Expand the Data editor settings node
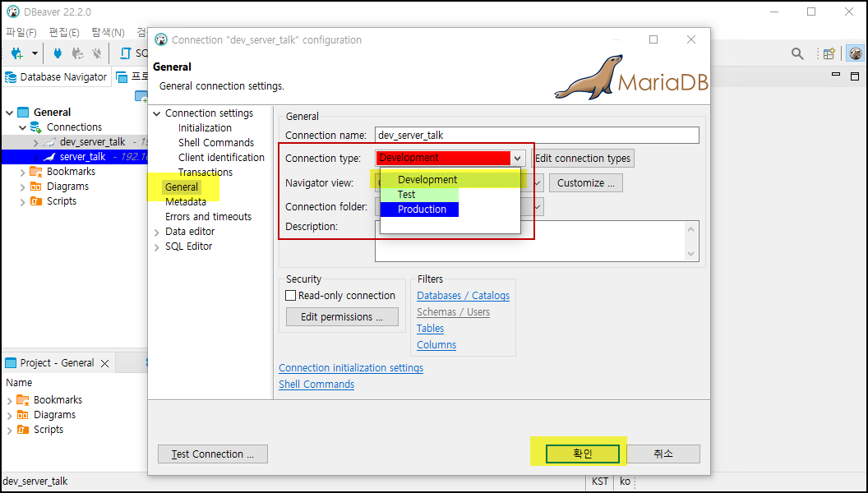 tap(157, 232)
